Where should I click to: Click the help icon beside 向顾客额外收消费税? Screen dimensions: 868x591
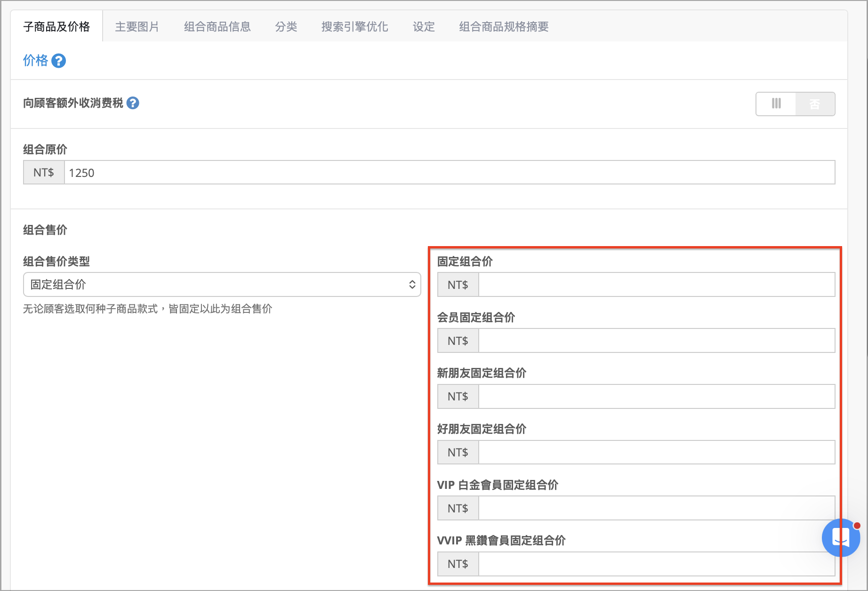[x=133, y=103]
